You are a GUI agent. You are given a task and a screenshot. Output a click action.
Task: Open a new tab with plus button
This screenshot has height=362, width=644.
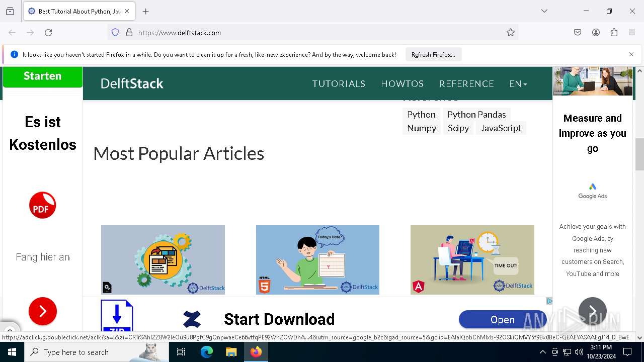146,11
